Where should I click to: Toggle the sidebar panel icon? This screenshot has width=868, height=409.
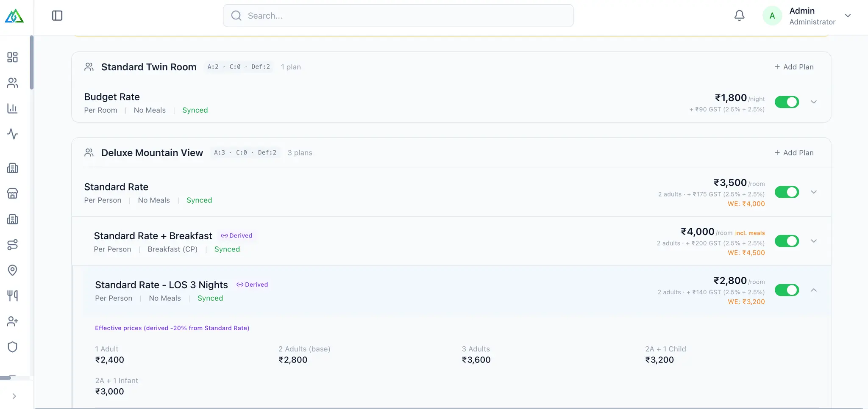[x=57, y=16]
